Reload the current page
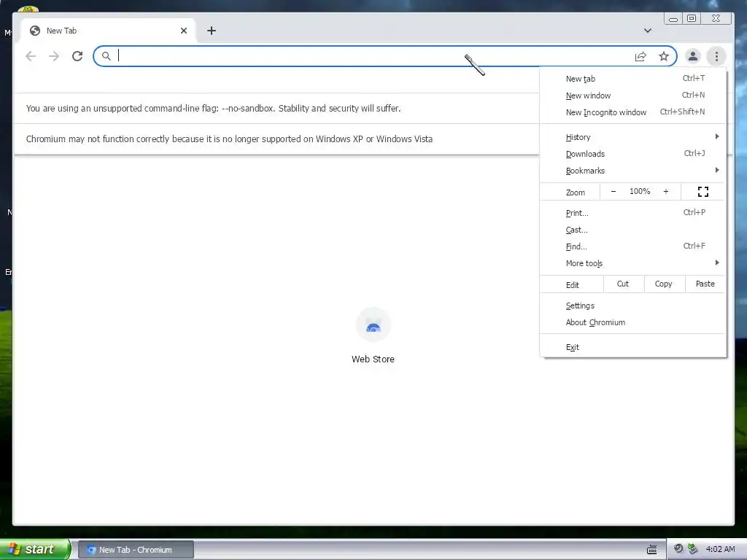This screenshot has height=560, width=747. [x=77, y=56]
